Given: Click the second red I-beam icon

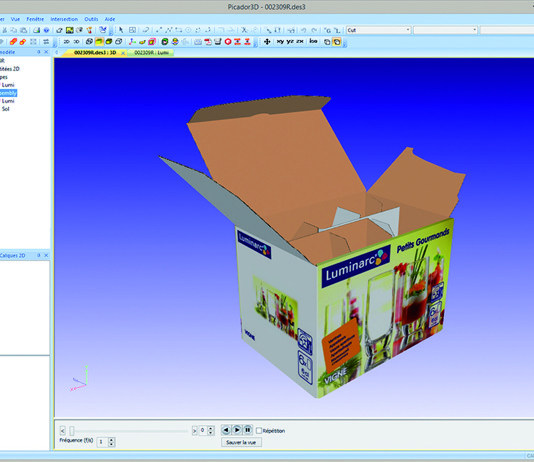Looking at the screenshot, I should (x=248, y=42).
